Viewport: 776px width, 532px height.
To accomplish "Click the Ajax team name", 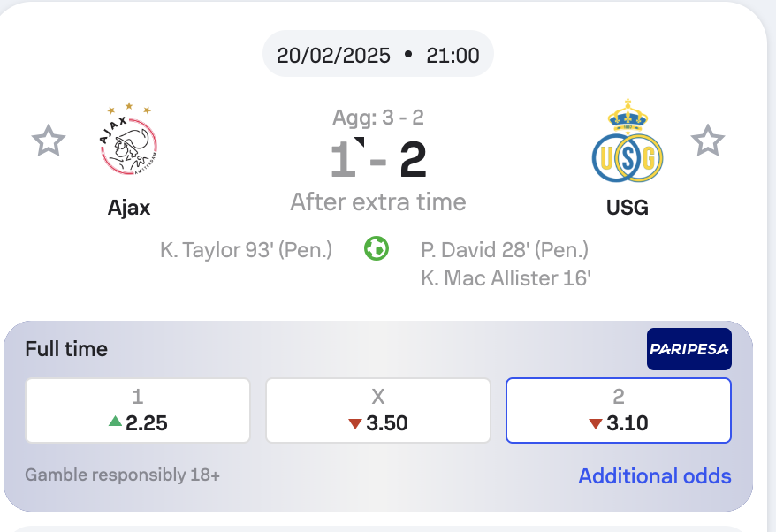I will point(129,208).
